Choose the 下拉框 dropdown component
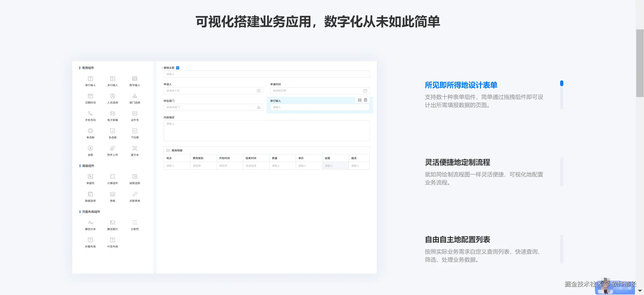644x295 pixels. (135, 131)
